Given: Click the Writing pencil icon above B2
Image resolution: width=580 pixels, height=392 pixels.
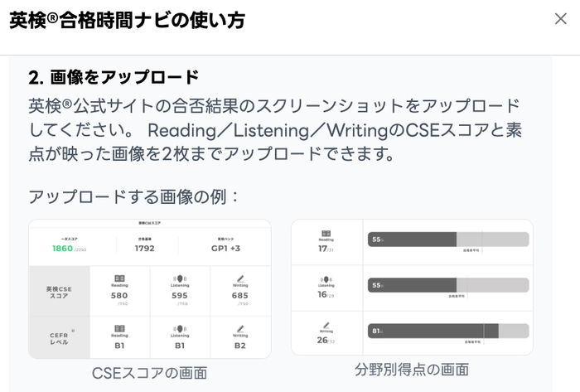Looking at the screenshot, I should (x=240, y=328).
